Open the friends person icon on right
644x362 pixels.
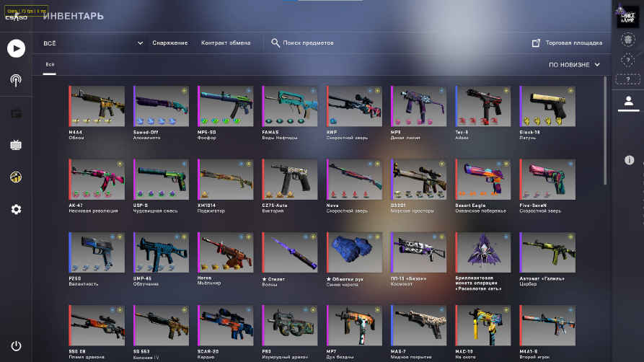pos(628,101)
